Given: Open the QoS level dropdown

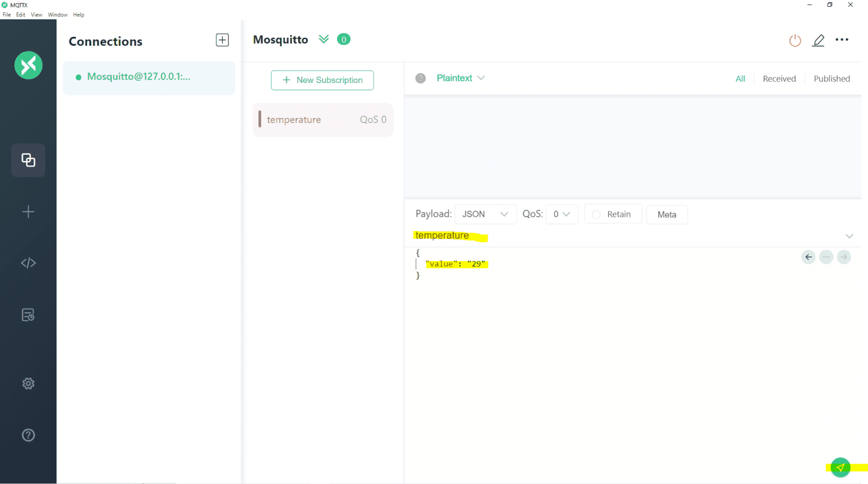Looking at the screenshot, I should click(562, 215).
